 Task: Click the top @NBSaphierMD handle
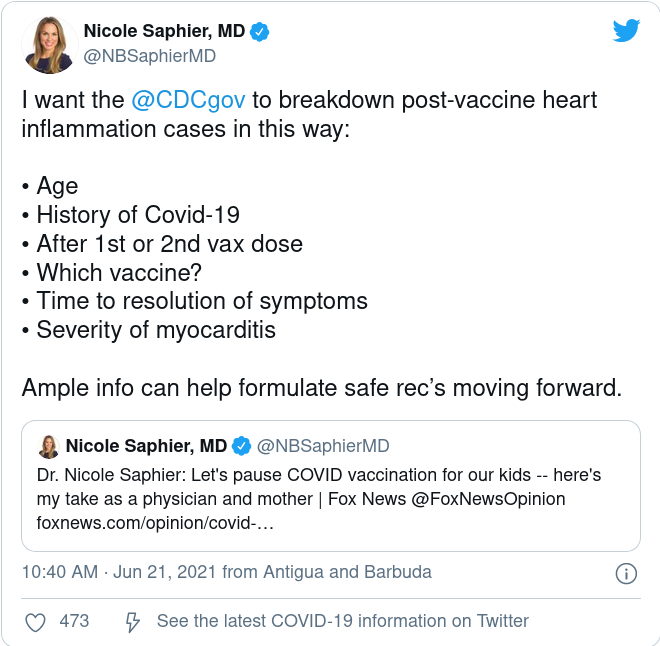point(150,56)
